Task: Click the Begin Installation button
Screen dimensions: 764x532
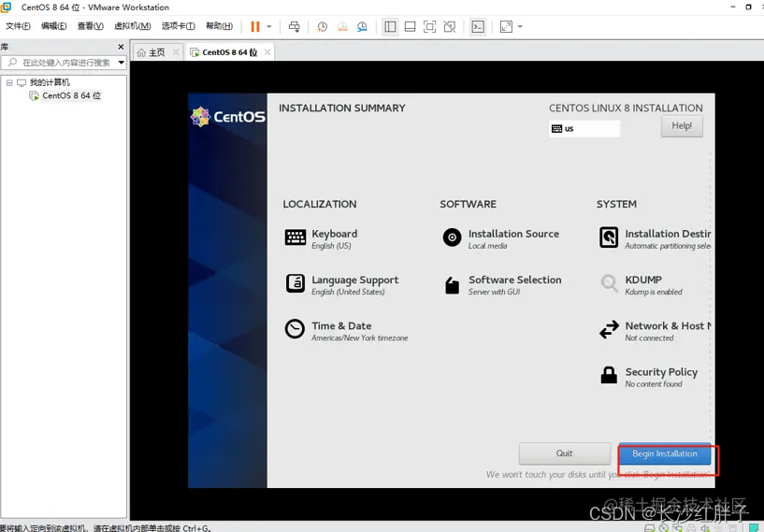Action: pos(665,453)
